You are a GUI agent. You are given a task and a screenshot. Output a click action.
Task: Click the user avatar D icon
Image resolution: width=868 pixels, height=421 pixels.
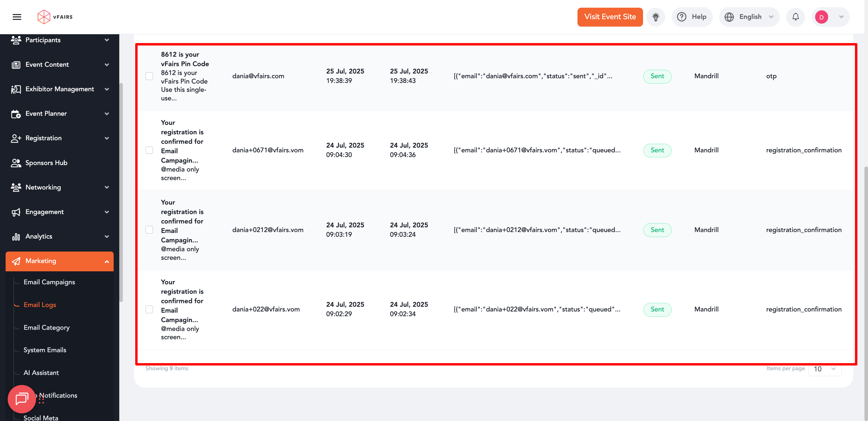pos(821,17)
